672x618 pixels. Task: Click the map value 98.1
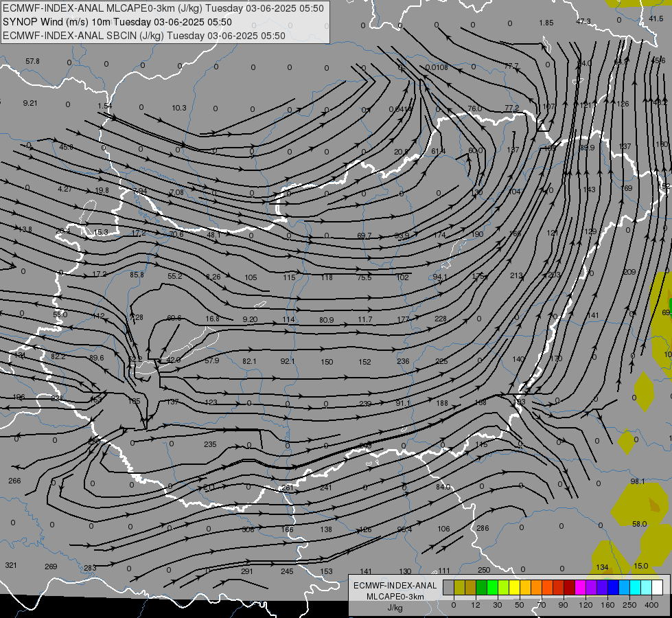(638, 481)
